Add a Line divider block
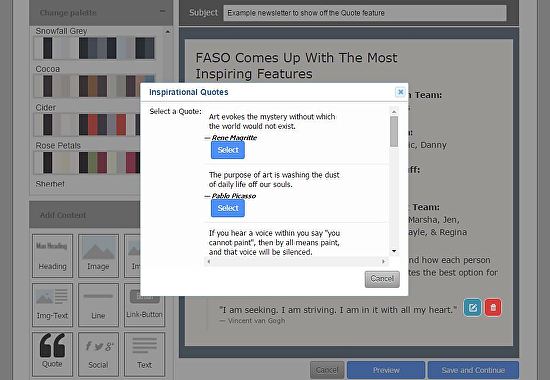 coord(98,305)
